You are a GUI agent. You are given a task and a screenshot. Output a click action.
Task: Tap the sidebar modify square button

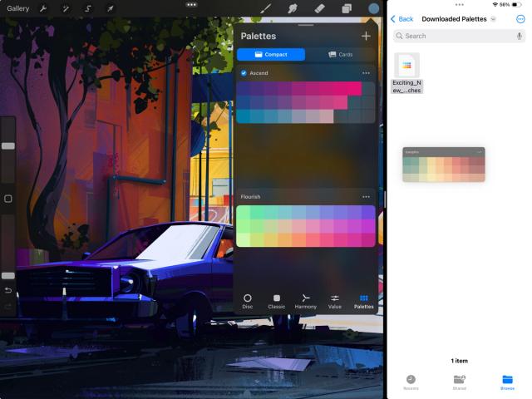click(8, 199)
